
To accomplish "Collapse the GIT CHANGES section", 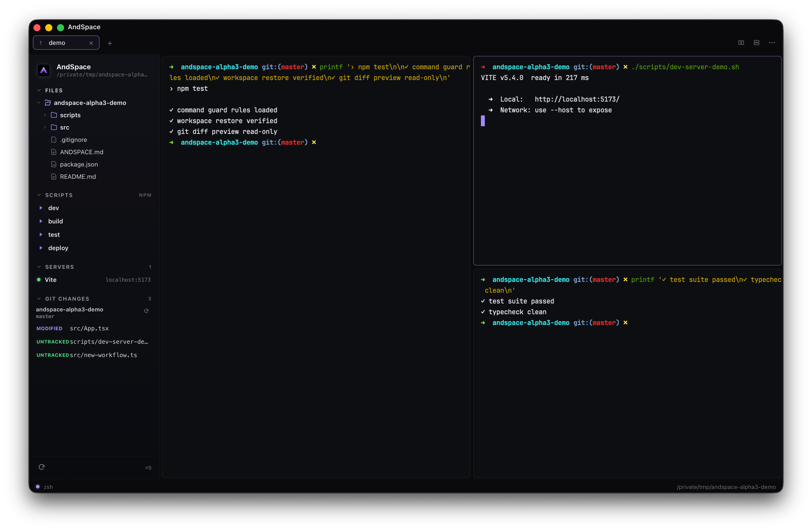I will coord(39,299).
